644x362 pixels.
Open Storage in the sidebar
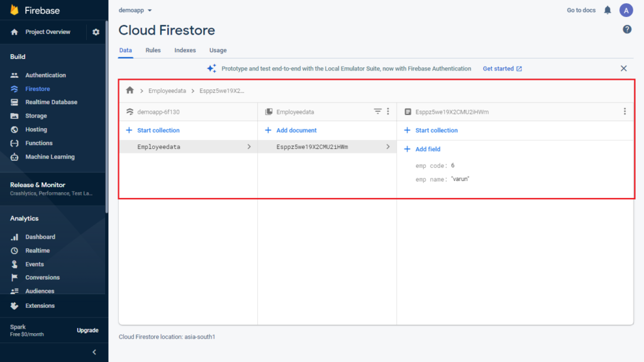click(x=36, y=116)
